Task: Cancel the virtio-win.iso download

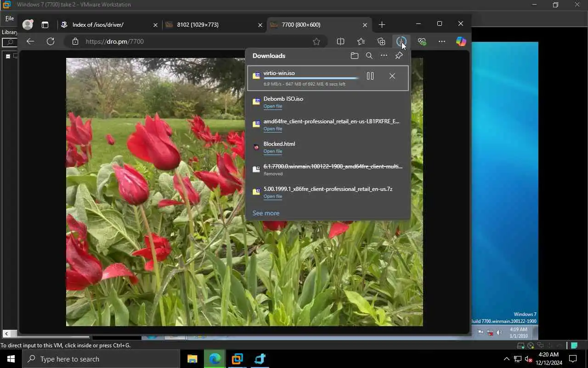Action: pos(392,76)
